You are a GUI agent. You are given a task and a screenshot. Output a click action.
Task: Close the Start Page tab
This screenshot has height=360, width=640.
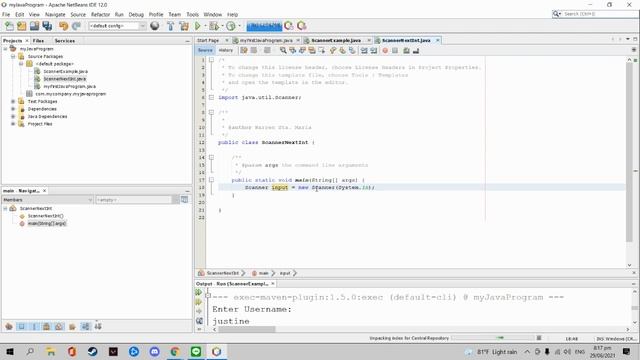click(227, 40)
